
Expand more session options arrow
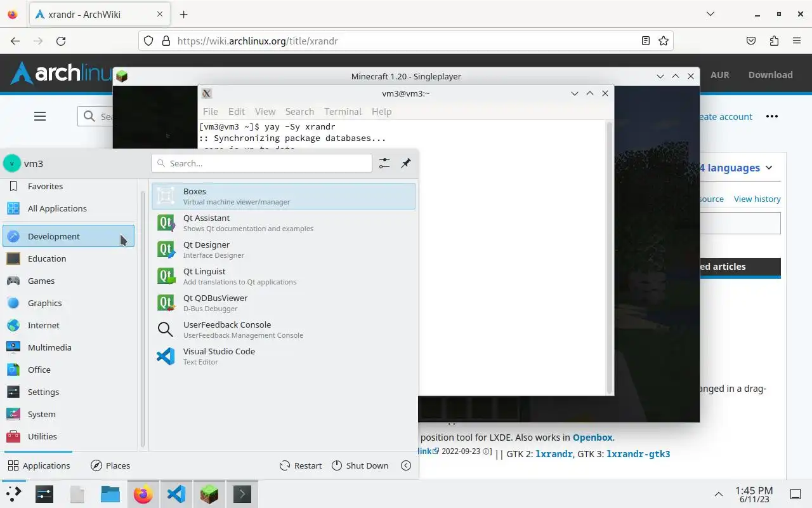[x=406, y=465]
